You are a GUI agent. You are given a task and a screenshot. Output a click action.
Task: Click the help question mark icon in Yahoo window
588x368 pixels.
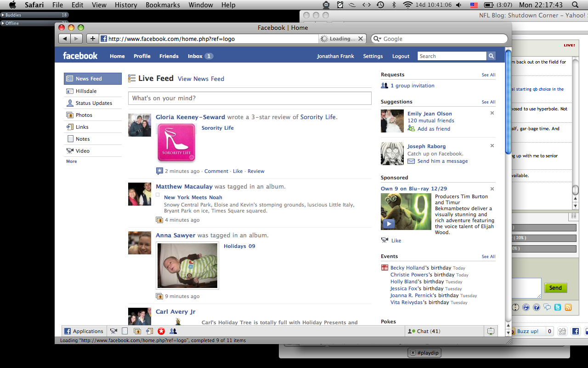pyautogui.click(x=536, y=307)
